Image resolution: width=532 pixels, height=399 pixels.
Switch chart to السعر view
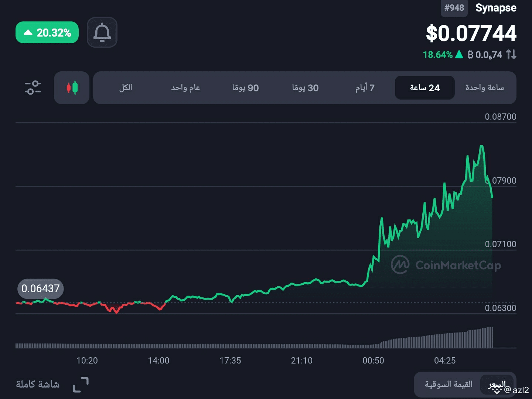[x=497, y=384]
